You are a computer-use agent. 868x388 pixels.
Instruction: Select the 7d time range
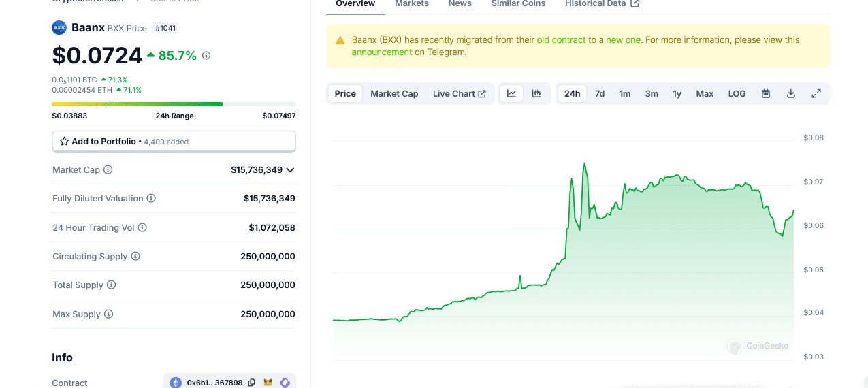tap(600, 93)
